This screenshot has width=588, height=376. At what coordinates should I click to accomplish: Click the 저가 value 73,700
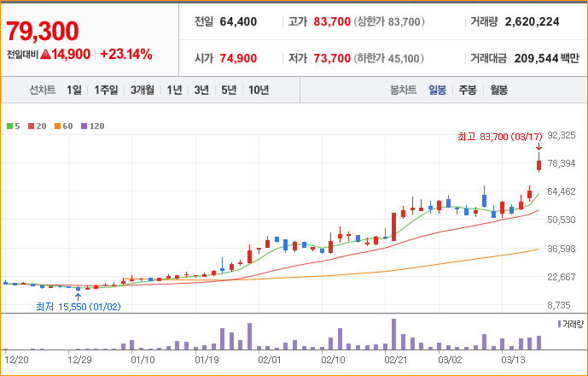tap(332, 58)
